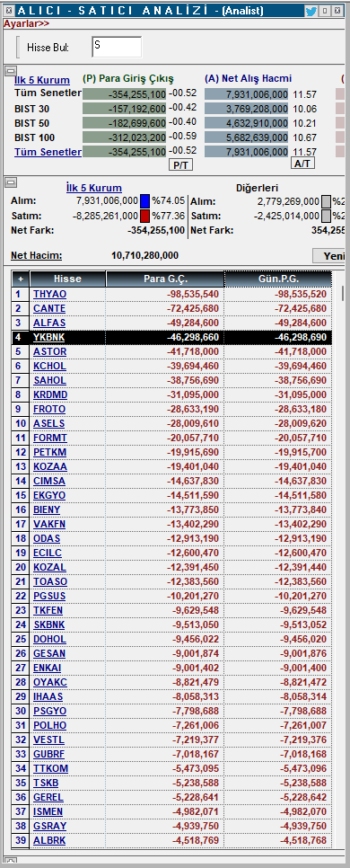350x868 pixels.
Task: Click the BIST 100 para giriş value -312,023,200
Action: 125,137
